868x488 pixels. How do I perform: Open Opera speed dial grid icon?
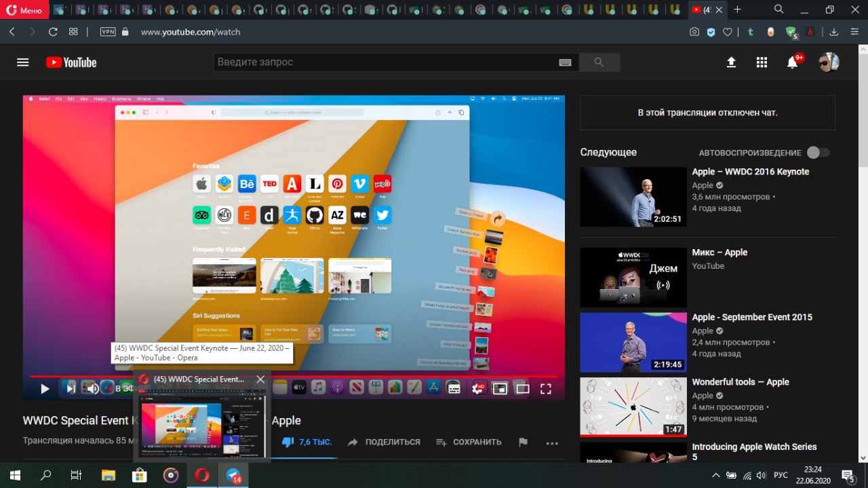pos(73,32)
